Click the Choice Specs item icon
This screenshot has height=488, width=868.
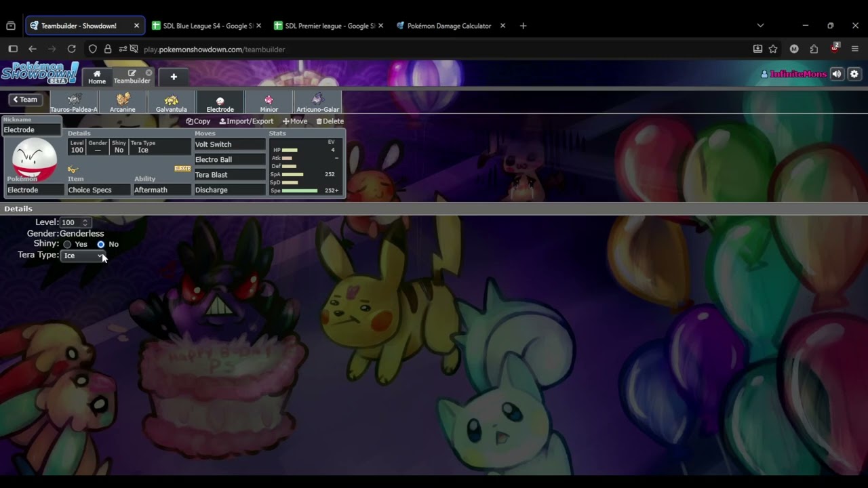click(x=73, y=169)
